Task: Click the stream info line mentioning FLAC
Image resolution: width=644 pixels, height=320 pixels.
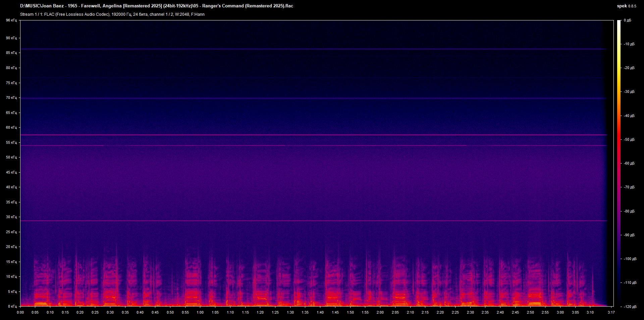Action: point(112,14)
